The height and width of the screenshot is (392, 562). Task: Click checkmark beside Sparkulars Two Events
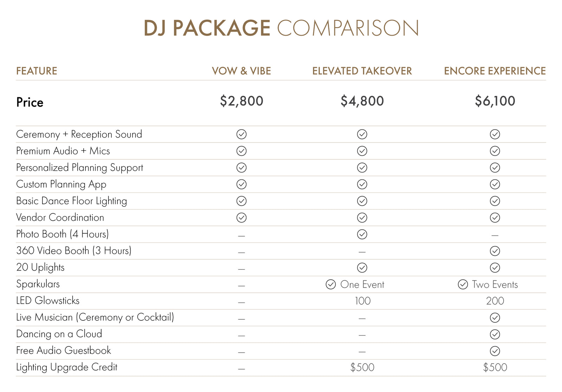[x=463, y=284]
